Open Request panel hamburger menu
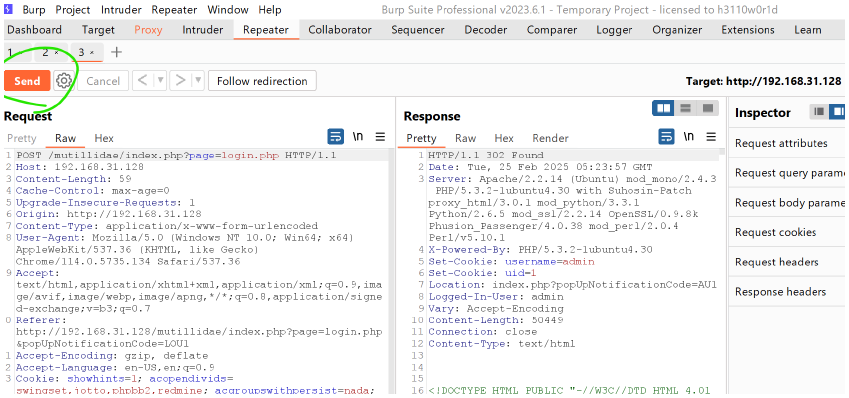849x398 pixels. click(380, 137)
